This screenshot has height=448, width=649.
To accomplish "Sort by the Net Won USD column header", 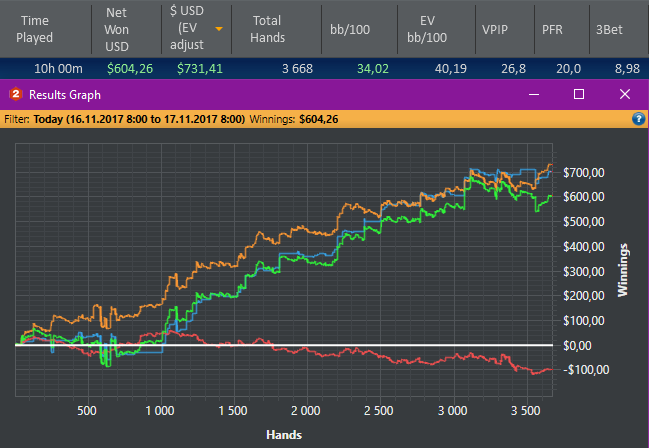I will (x=117, y=29).
